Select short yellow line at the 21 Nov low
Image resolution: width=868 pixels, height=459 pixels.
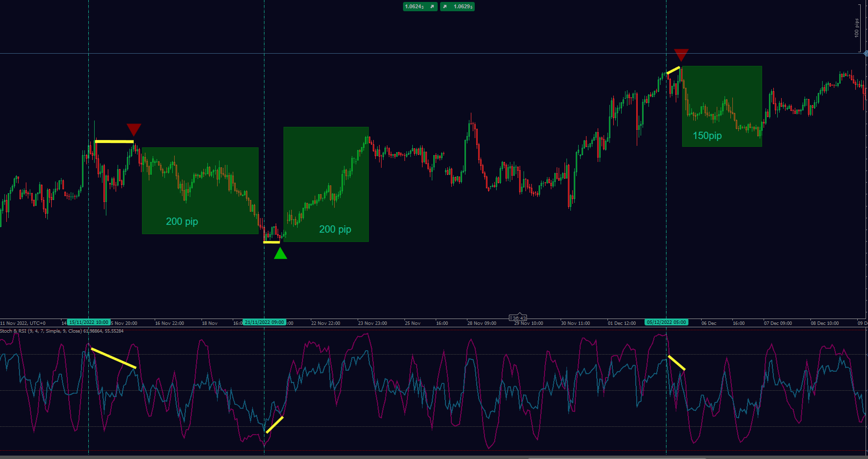coord(272,242)
